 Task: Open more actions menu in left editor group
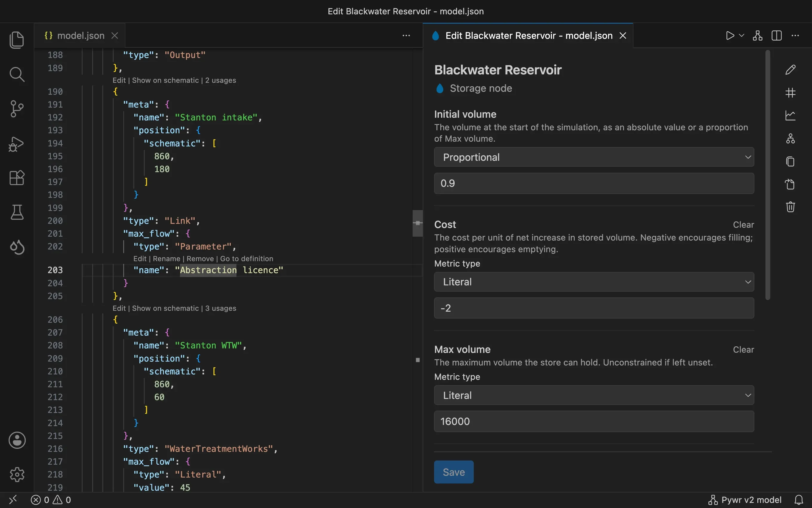pos(406,36)
